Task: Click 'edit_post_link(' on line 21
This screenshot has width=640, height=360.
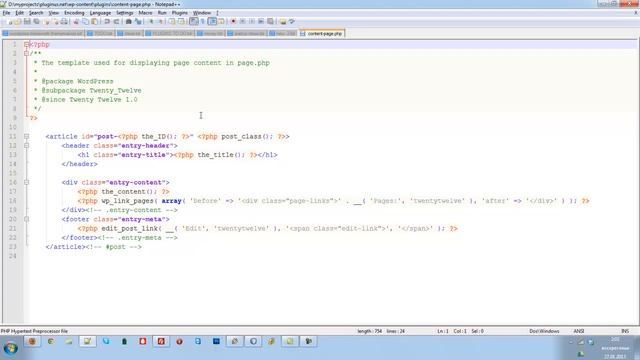Action: tap(131, 229)
